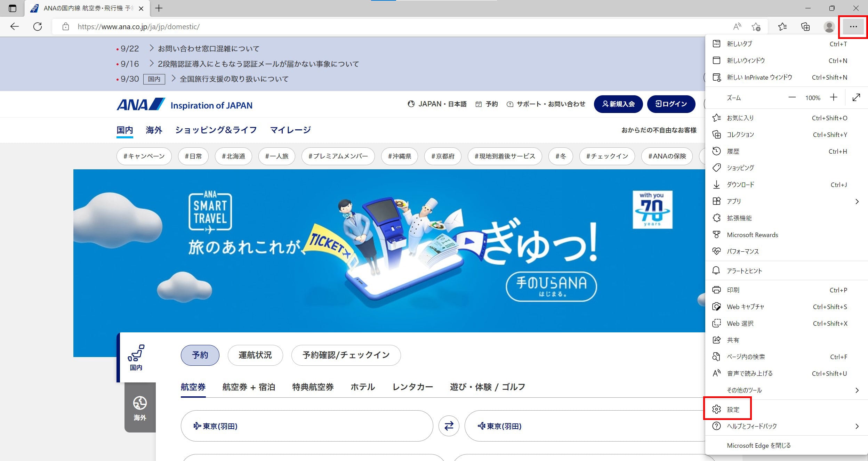
Task: Click the three-dot settings and more button
Action: [853, 26]
